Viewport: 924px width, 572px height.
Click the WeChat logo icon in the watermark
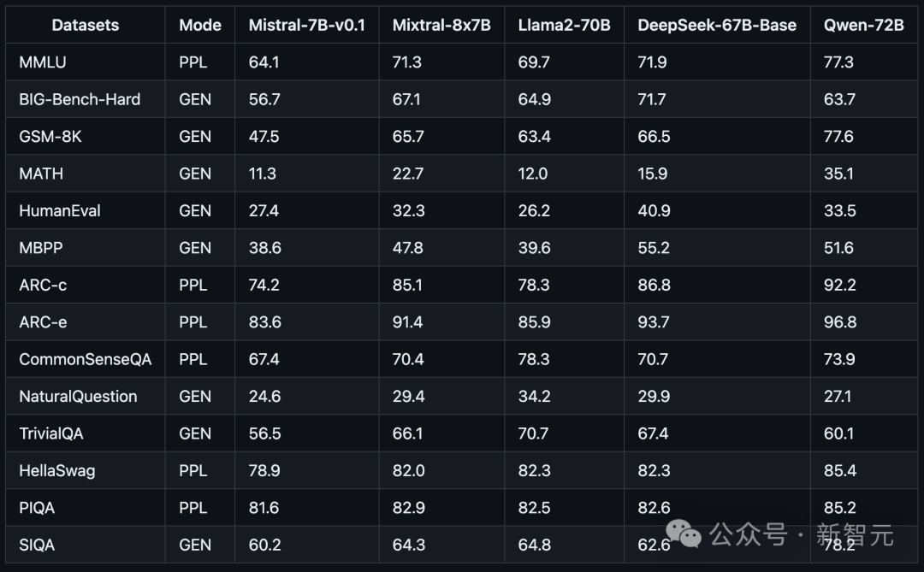(683, 534)
